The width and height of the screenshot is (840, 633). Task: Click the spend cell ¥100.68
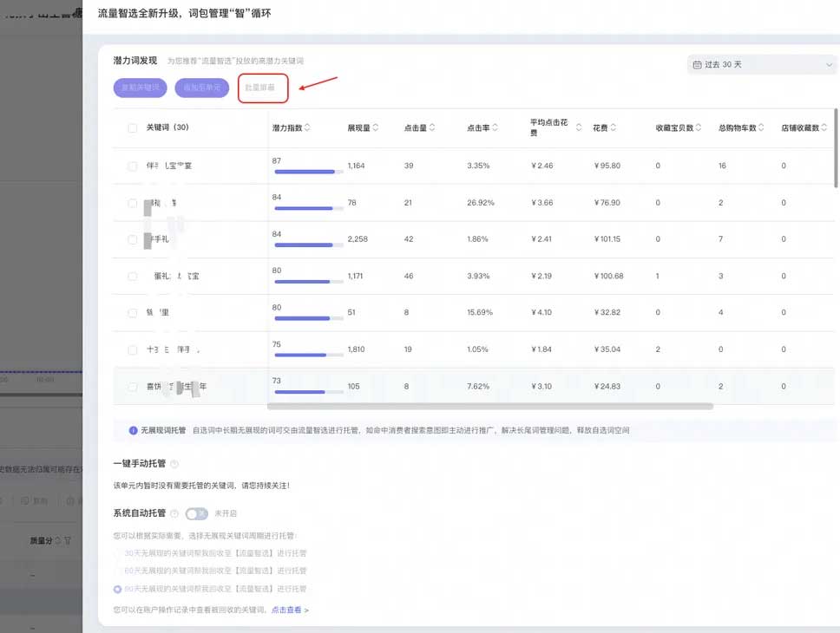(x=608, y=277)
